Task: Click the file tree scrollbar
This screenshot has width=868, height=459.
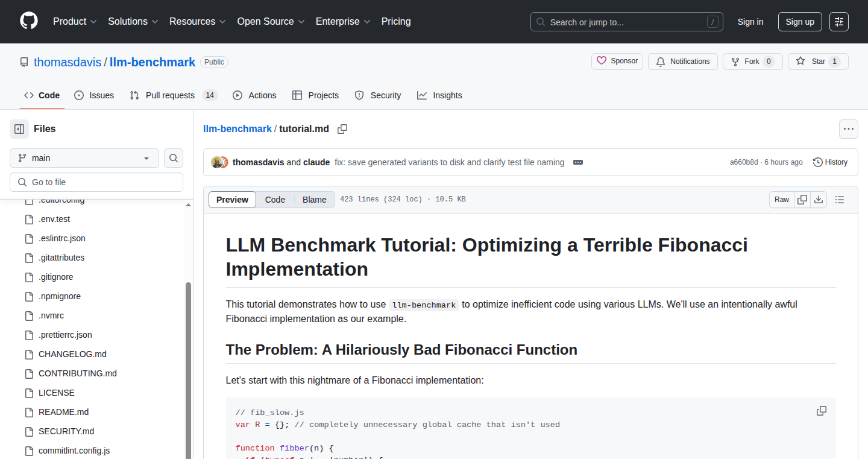Action: tap(188, 370)
